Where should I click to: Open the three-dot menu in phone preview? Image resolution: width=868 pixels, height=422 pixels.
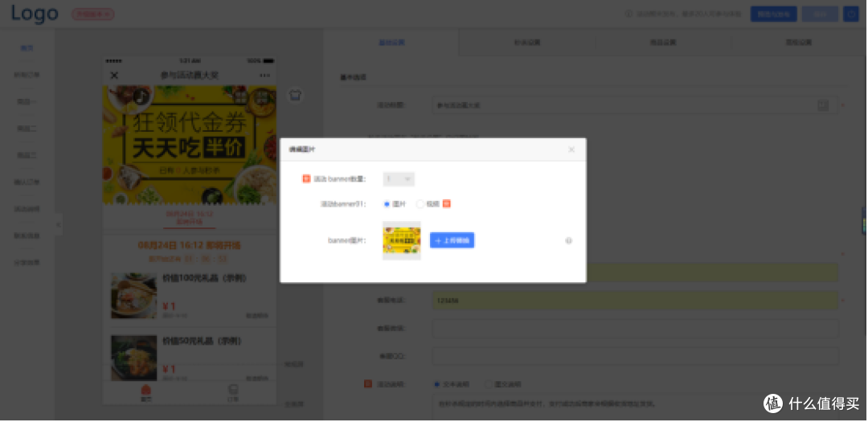pos(264,76)
